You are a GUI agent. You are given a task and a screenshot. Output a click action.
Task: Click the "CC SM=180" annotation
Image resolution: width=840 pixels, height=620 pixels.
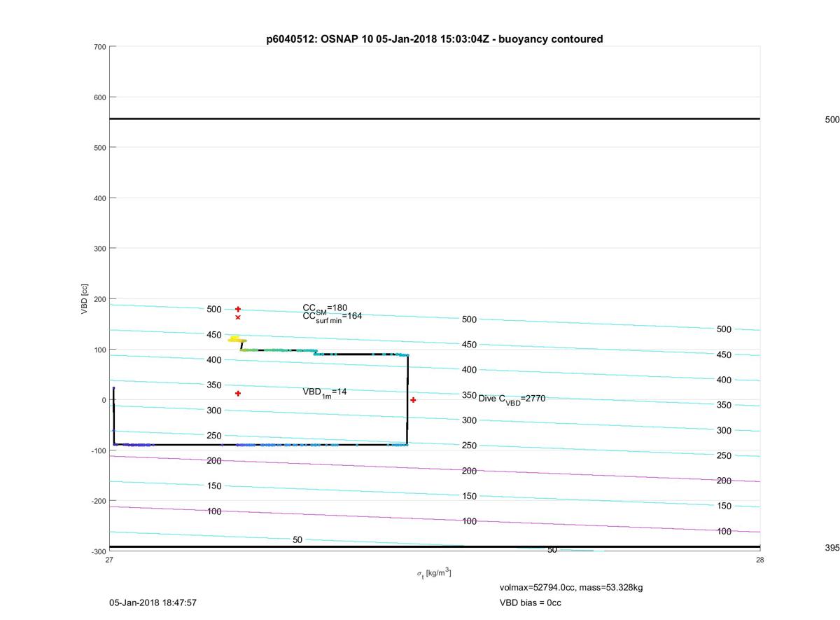tap(325, 308)
